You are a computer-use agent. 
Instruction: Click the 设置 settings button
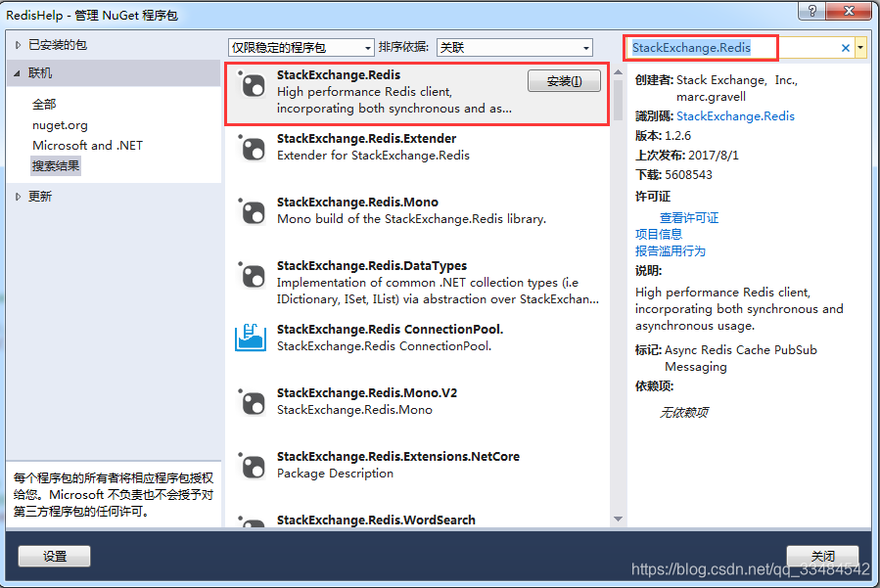pyautogui.click(x=55, y=556)
